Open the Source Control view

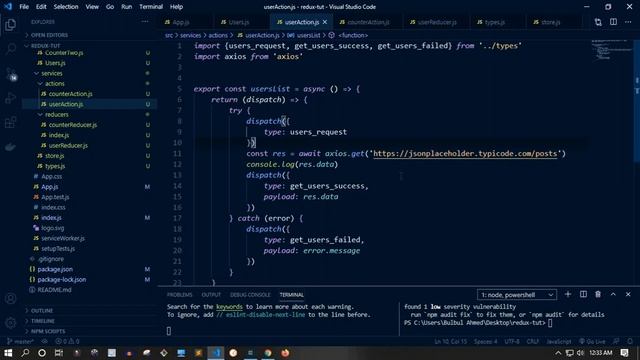[11, 74]
